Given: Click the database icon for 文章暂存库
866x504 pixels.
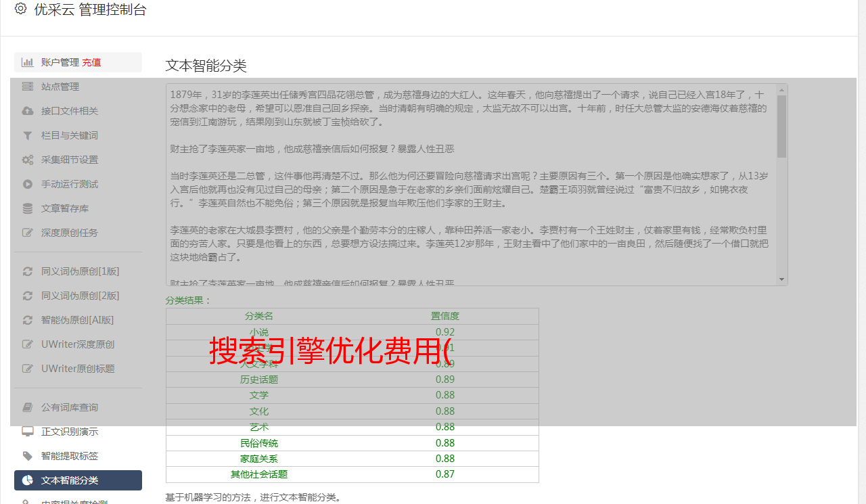Looking at the screenshot, I should click(27, 208).
